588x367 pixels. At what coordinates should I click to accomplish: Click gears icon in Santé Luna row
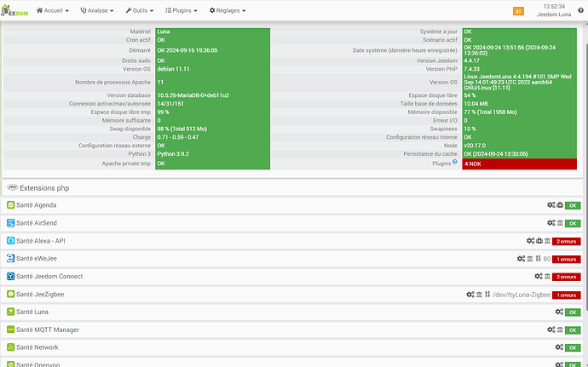pyautogui.click(x=559, y=312)
